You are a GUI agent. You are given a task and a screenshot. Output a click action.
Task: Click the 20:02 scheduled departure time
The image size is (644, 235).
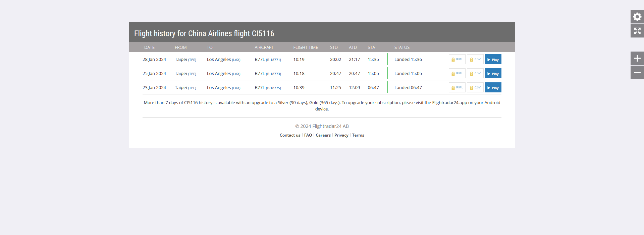pyautogui.click(x=335, y=60)
